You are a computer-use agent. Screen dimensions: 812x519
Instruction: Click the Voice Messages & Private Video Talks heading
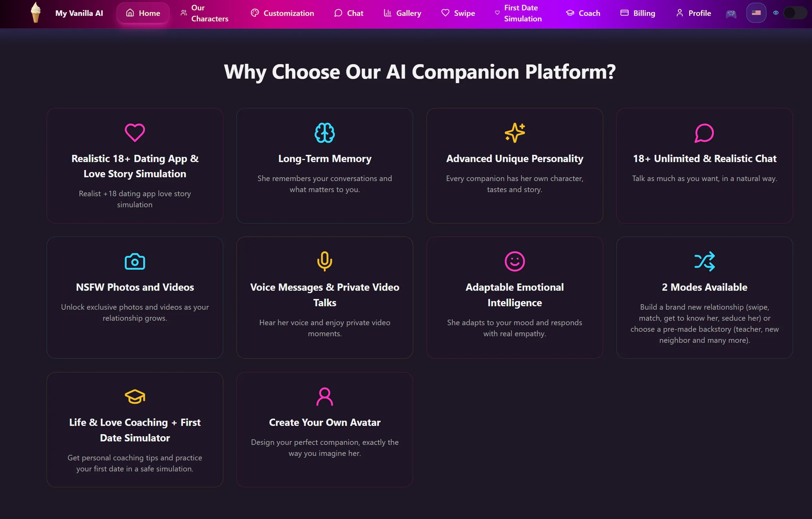325,295
